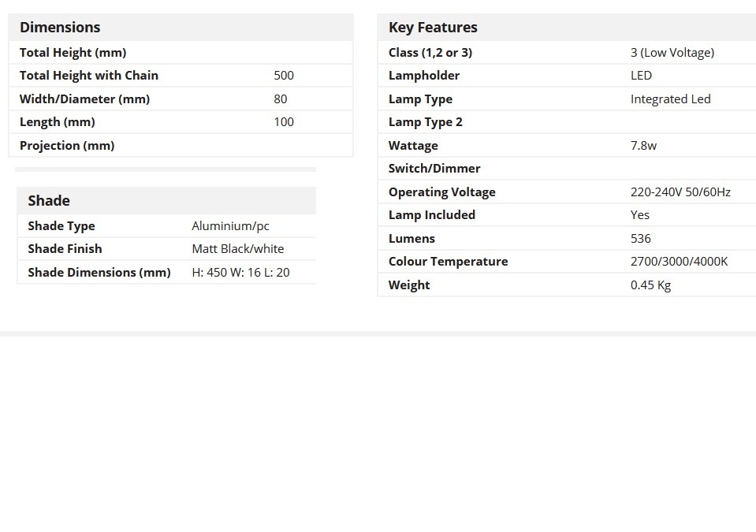The image size is (756, 532).
Task: Click the Key Features section header
Action: coord(433,28)
